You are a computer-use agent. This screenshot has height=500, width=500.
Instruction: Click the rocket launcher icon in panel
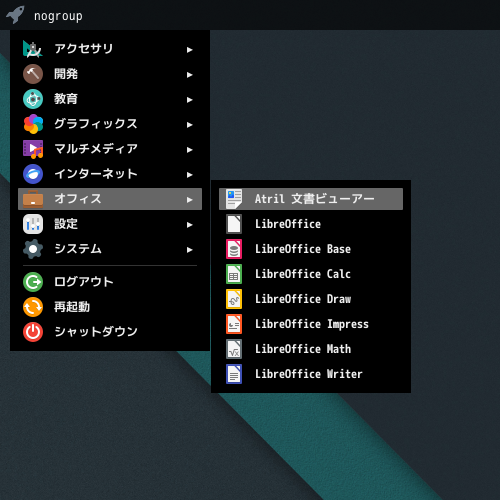(15, 15)
